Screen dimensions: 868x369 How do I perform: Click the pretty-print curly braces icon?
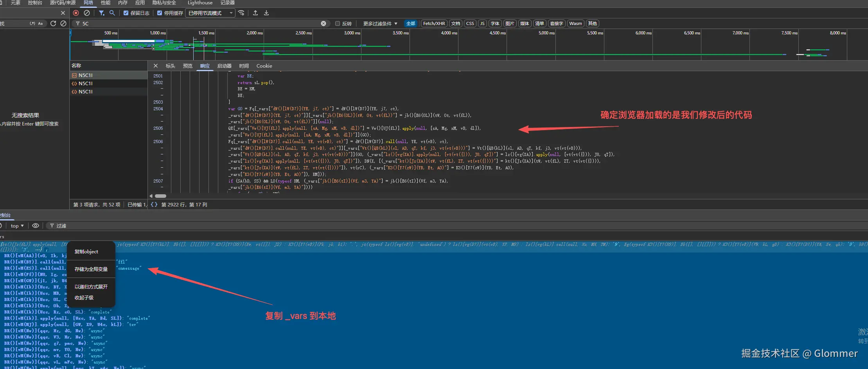154,204
